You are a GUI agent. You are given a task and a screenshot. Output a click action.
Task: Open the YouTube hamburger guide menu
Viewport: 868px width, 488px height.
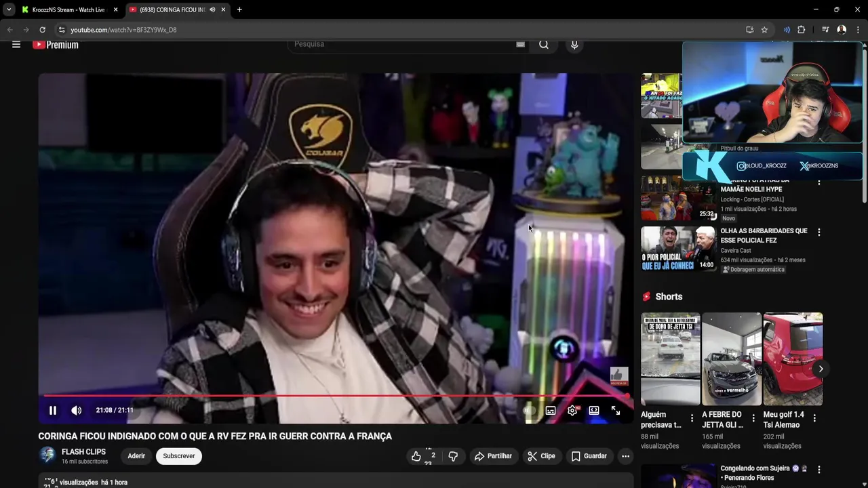pos(16,45)
